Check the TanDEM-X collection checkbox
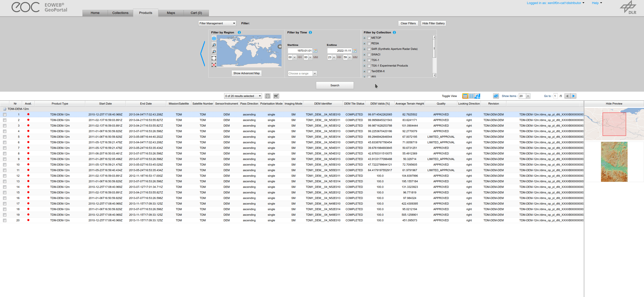The width and height of the screenshot is (644, 297). pyautogui.click(x=369, y=71)
